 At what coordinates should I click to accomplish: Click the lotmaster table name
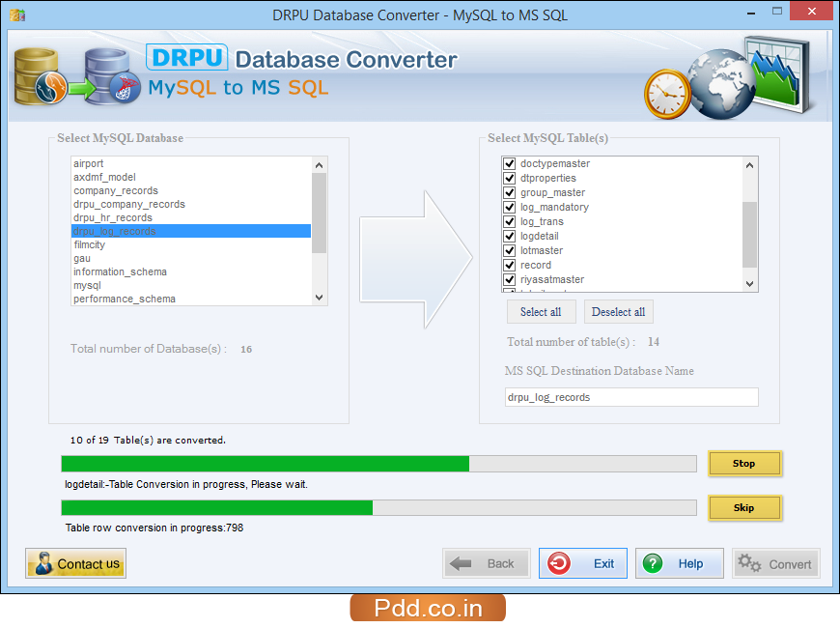tap(542, 250)
